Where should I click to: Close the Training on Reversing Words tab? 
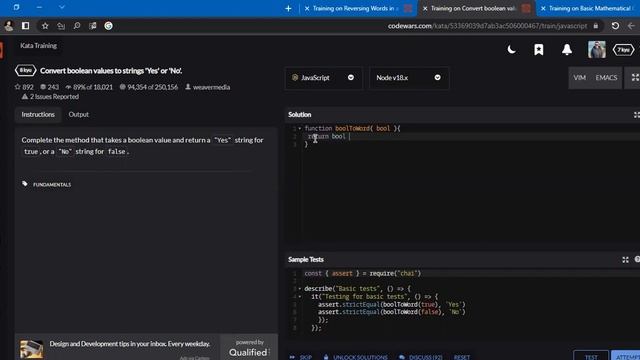click(307, 8)
